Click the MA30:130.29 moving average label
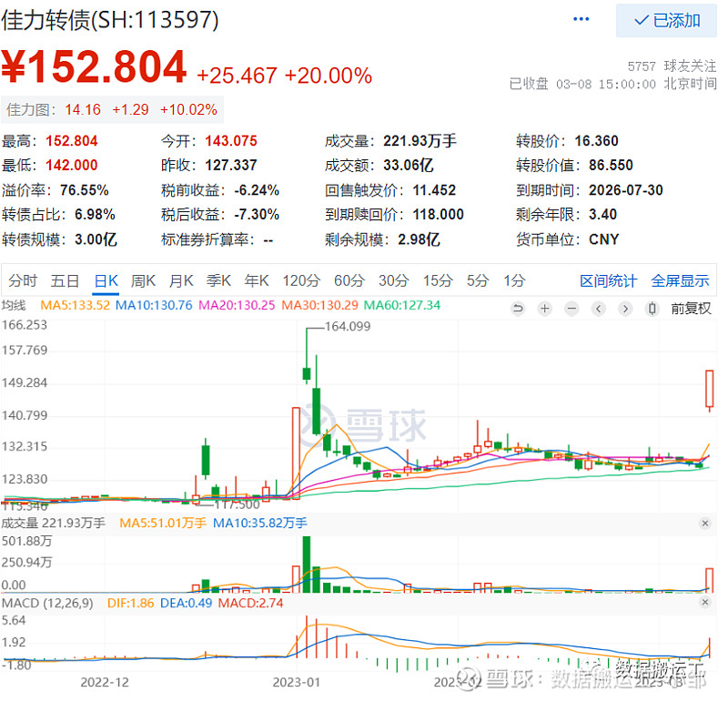This screenshot has width=728, height=702. (320, 305)
